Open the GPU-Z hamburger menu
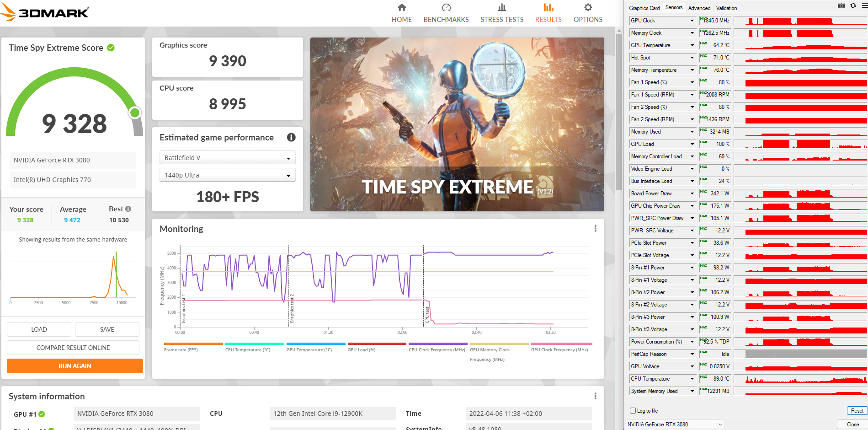 864,5
